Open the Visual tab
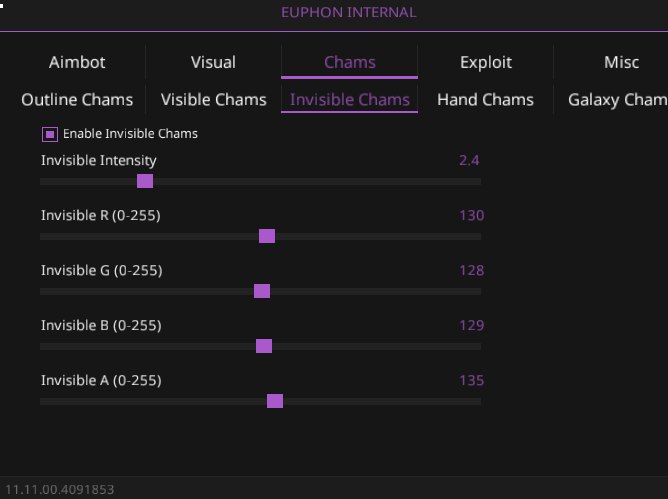This screenshot has height=499, width=668. [x=213, y=62]
